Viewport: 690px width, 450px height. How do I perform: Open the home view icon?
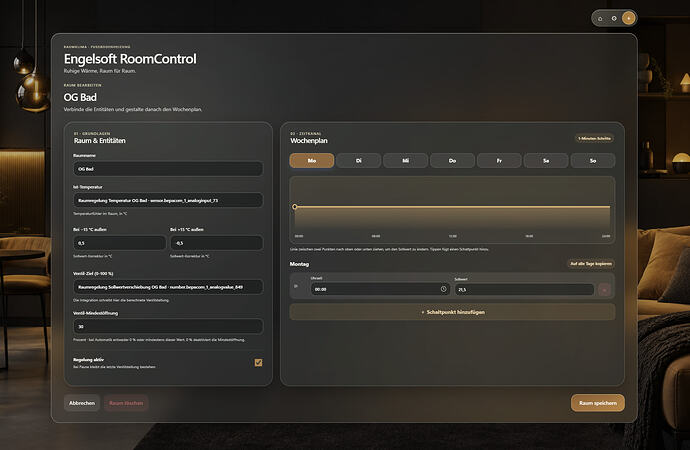point(600,18)
